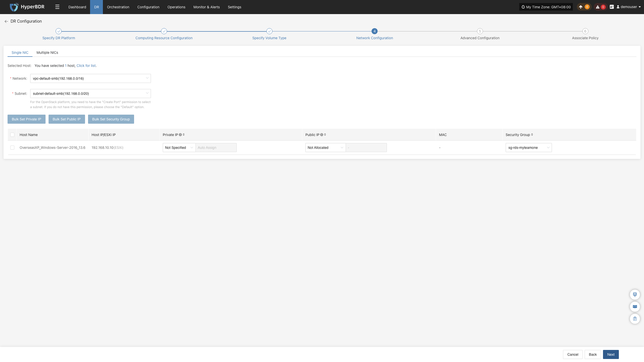Screen dimensions: 644x362
Task: Click the back arrow beside DR Configuration
Action: click(x=6, y=21)
